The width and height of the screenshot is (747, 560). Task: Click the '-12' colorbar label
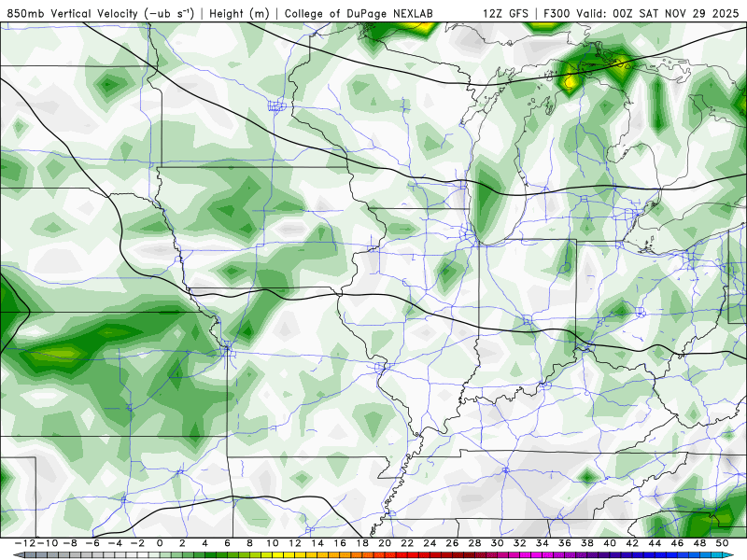[25, 543]
